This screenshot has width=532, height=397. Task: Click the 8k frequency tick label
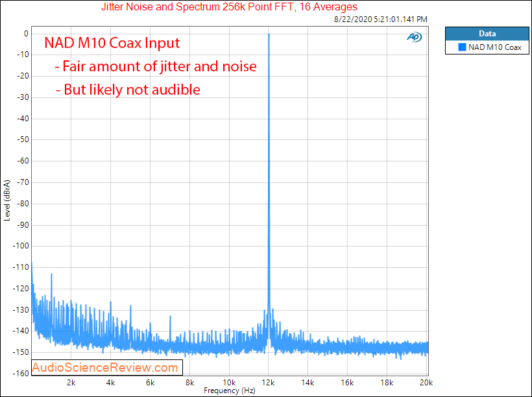coord(189,383)
